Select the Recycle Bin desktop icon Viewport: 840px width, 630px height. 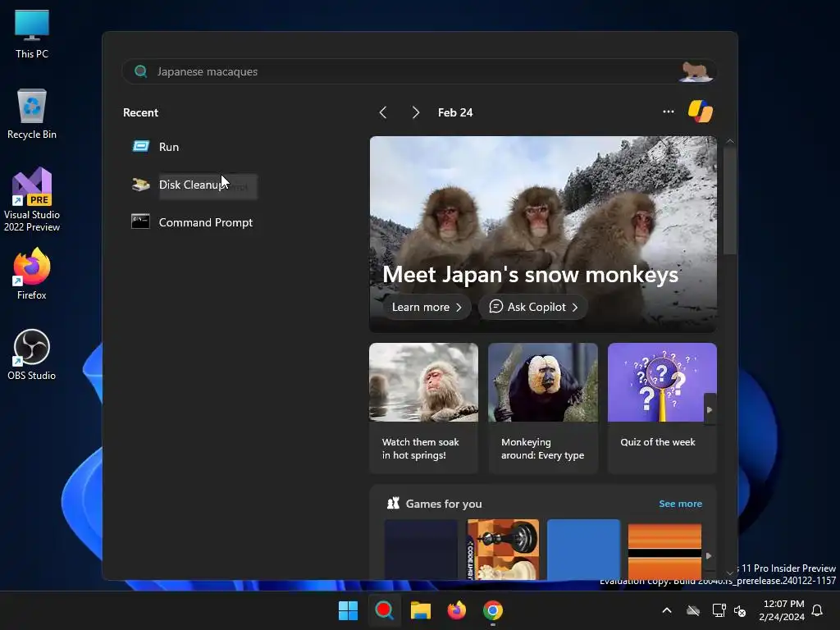(32, 114)
